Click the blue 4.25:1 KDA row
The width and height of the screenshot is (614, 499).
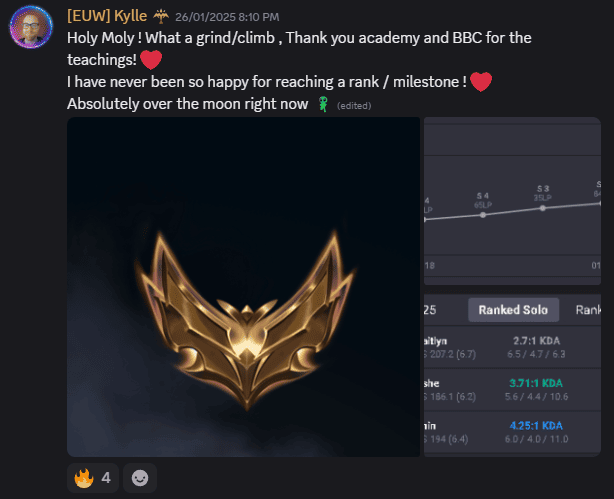pos(512,432)
